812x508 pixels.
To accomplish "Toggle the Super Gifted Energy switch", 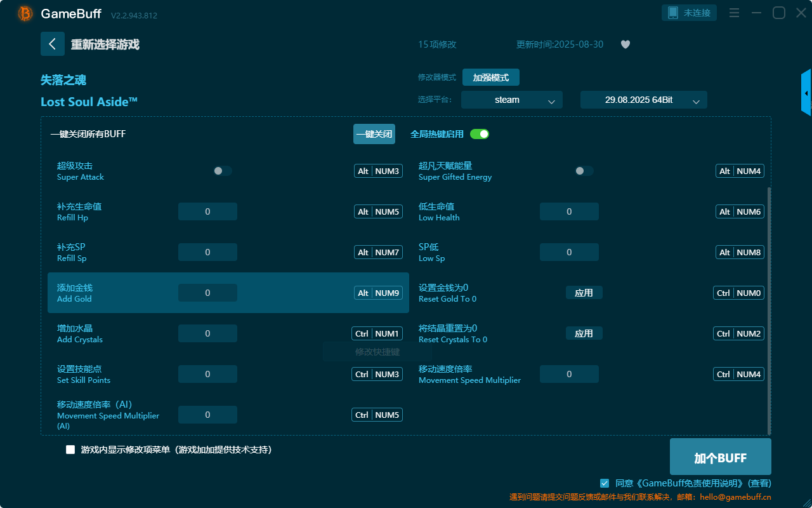I will (x=584, y=171).
